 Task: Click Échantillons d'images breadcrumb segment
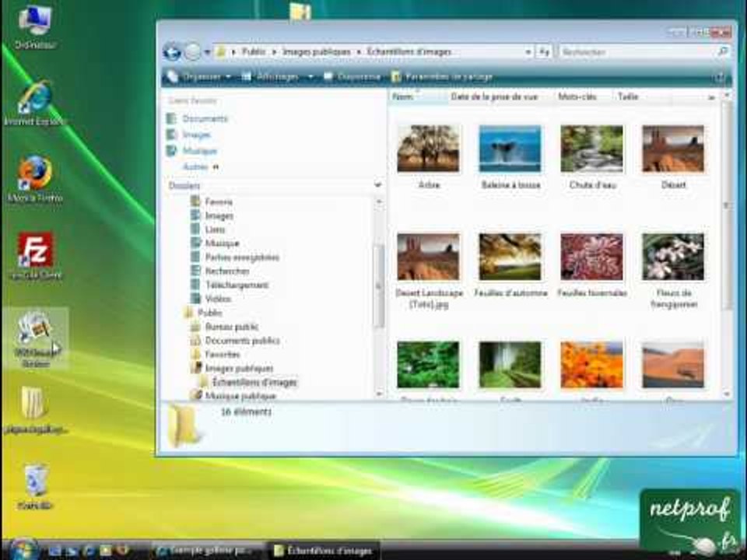(409, 51)
